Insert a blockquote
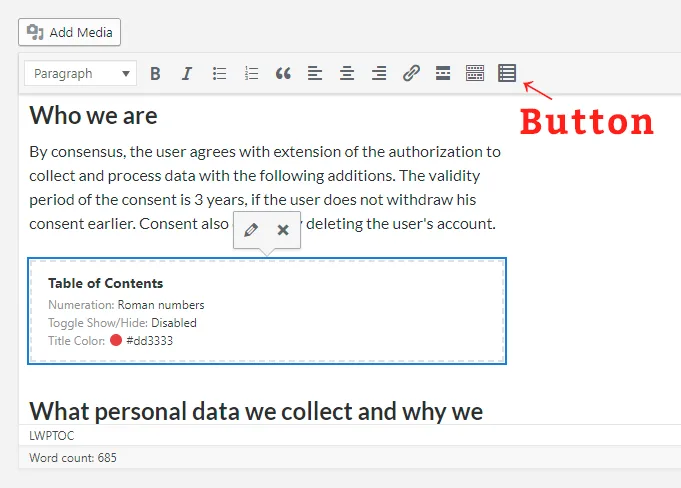Viewport: 681px width, 488px height. pos(283,73)
